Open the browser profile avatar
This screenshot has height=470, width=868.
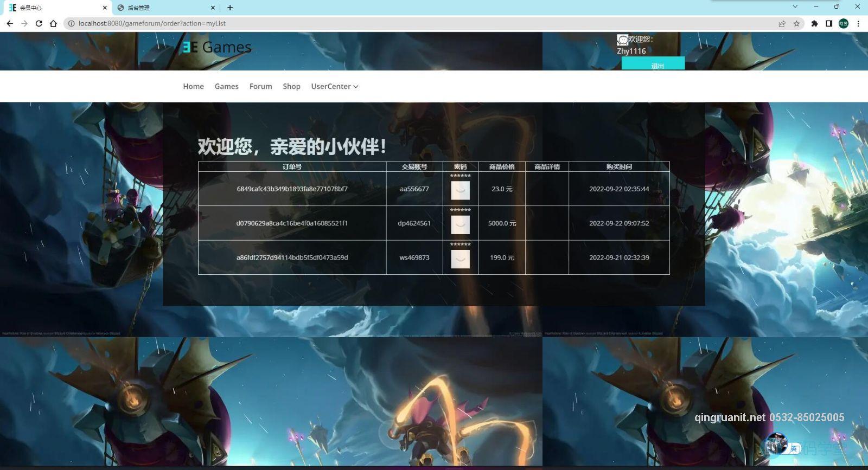(x=844, y=23)
